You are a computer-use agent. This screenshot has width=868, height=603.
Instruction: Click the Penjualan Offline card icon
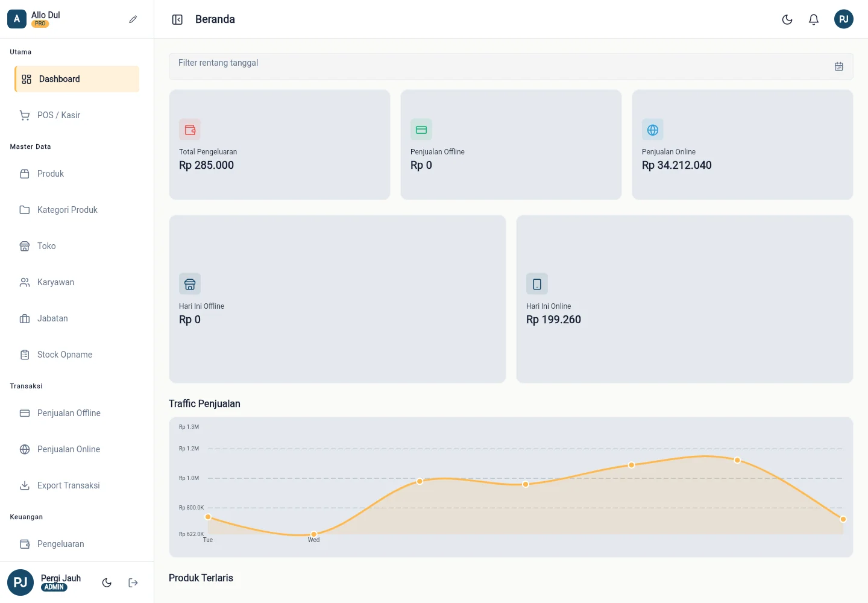(x=421, y=130)
